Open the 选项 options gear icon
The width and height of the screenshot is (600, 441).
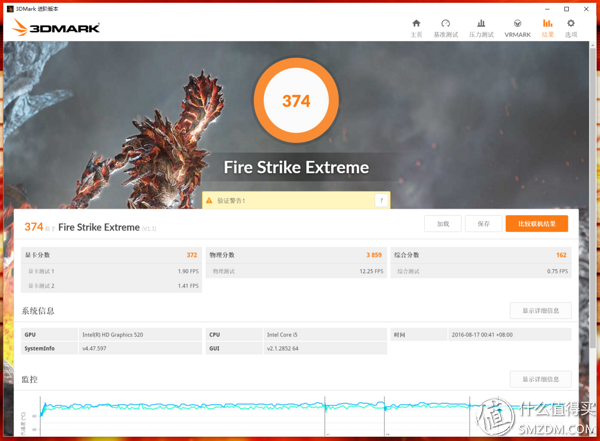[571, 27]
